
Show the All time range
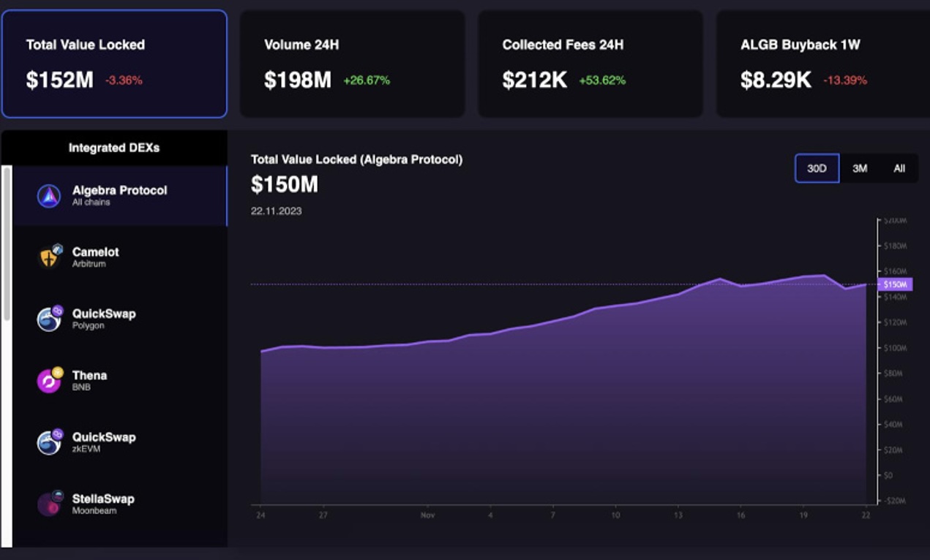tap(899, 168)
